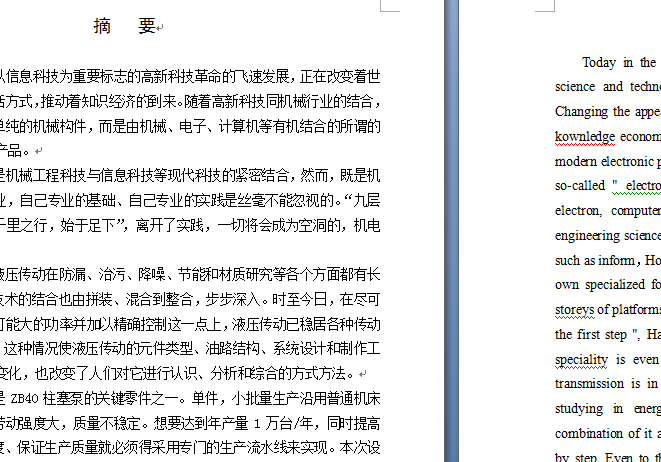Click the phrase "质量不稳定"
The width and height of the screenshot is (661, 462).
(106, 423)
